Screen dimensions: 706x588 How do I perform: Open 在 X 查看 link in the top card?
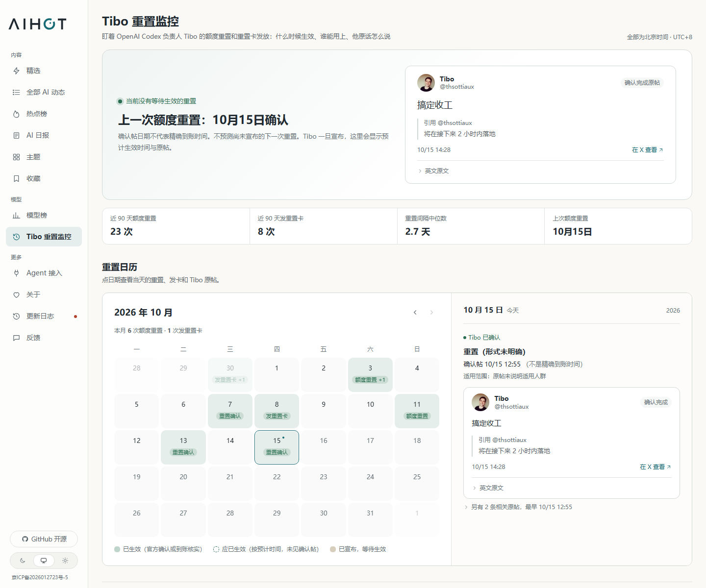(x=647, y=150)
